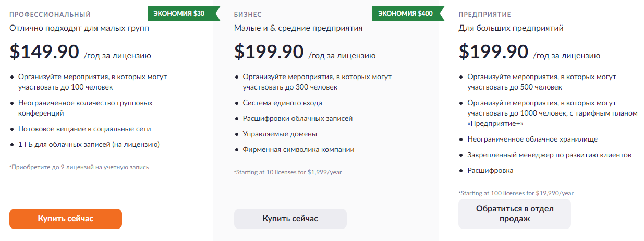Select the ПРЕДПРИЯТИЕ plan heading
Screen dimensions: 644x241
[485, 15]
